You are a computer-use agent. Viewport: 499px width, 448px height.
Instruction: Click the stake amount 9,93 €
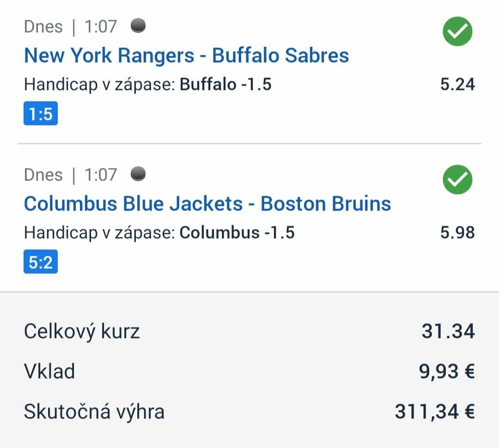pyautogui.click(x=447, y=371)
